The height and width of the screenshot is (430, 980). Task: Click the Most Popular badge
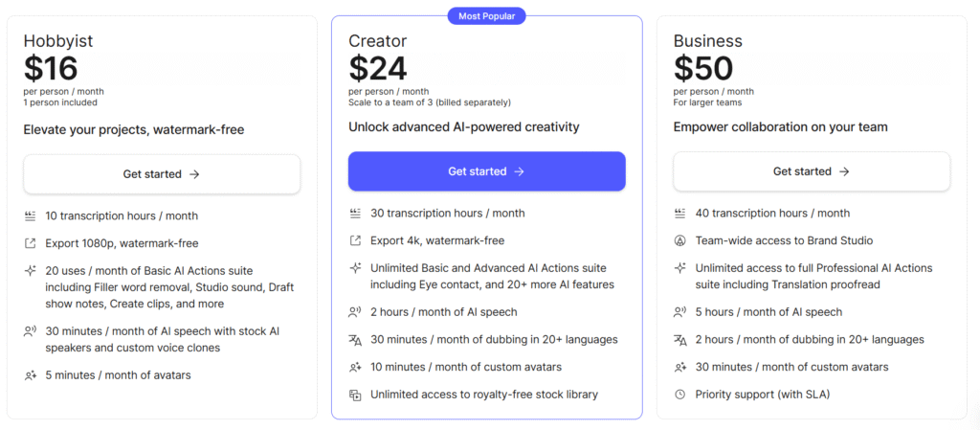[x=486, y=15]
